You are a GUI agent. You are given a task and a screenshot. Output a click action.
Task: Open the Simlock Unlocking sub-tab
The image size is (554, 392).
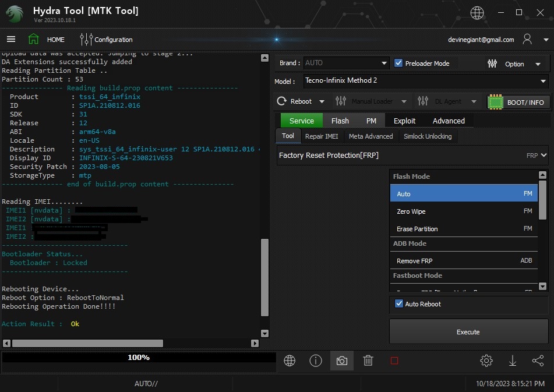coord(428,136)
